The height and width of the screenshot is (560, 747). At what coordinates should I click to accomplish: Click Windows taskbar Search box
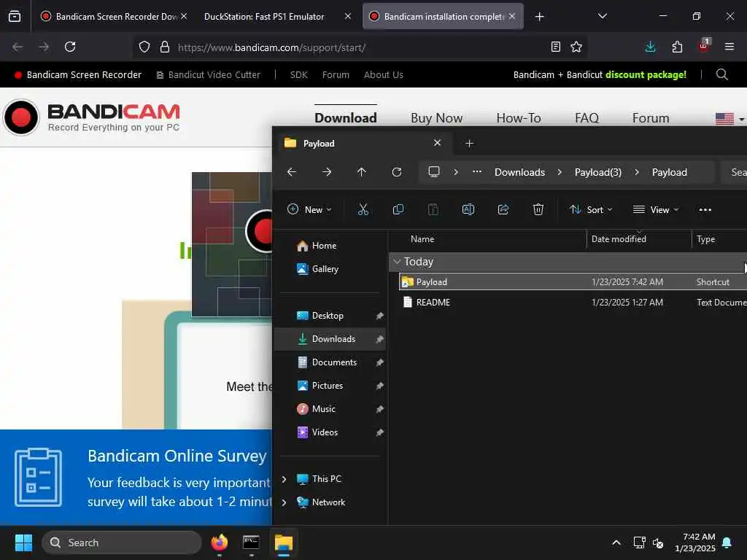click(122, 542)
